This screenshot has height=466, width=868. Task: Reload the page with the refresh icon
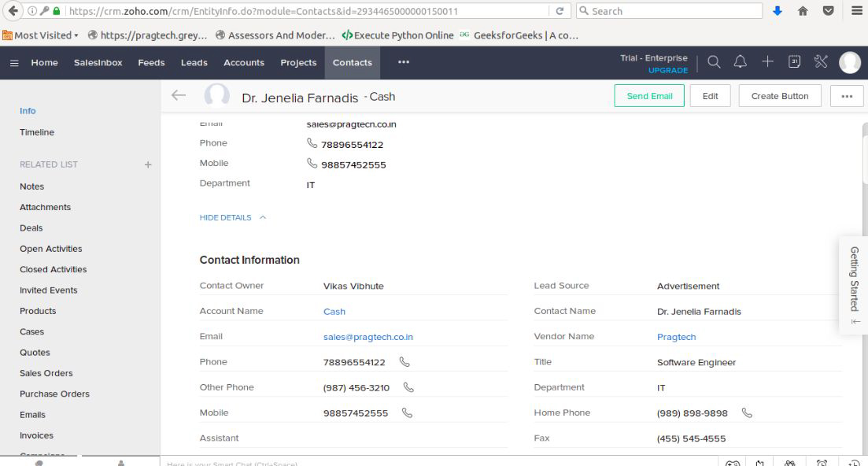coord(560,11)
